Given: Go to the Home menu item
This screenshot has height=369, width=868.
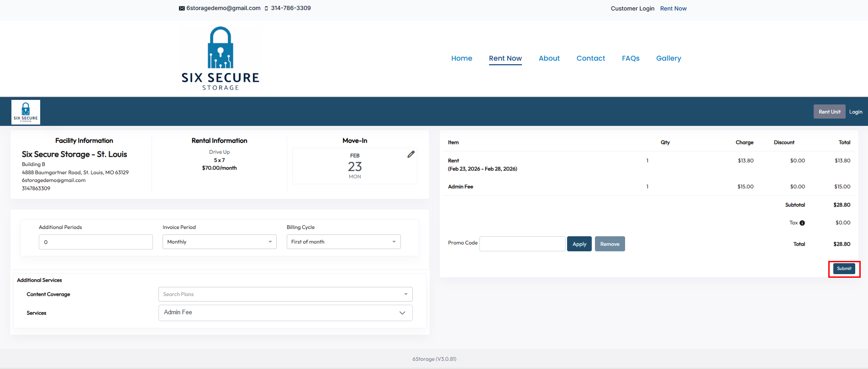Looking at the screenshot, I should [x=462, y=58].
